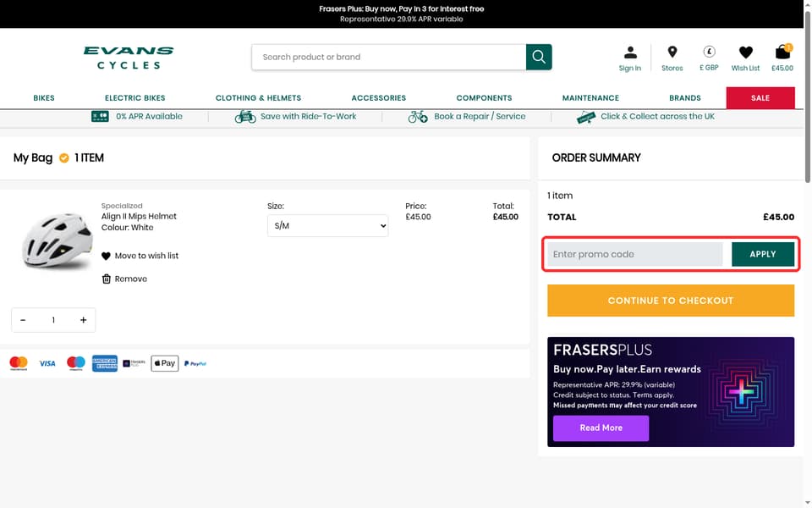Click the 0% APR Available card icon
Screen dimensions: 812x508
tap(100, 117)
